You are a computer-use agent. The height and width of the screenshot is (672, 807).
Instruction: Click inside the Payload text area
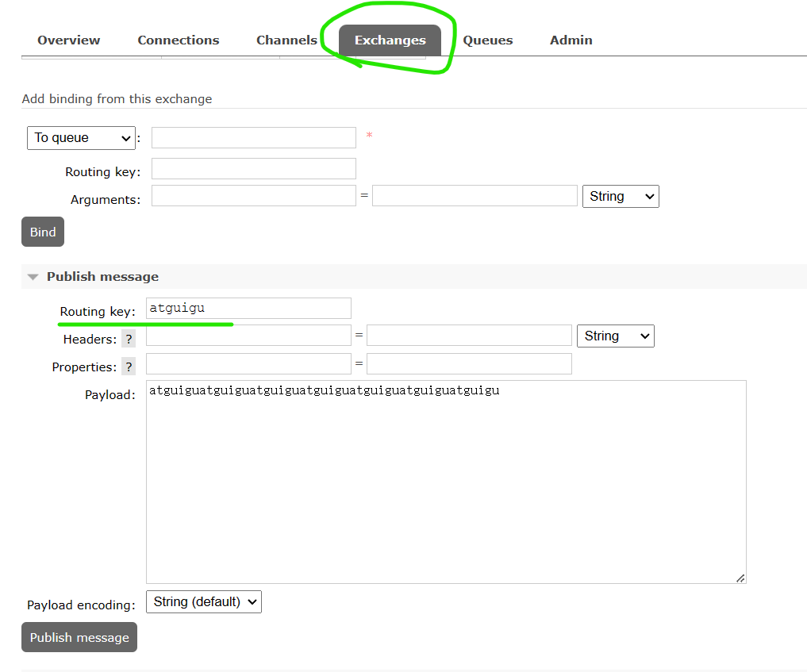pos(446,482)
